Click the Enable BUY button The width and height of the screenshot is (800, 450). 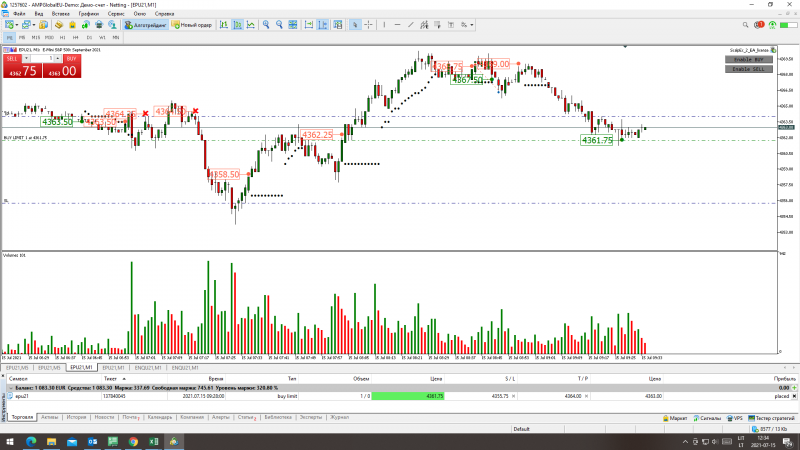tap(748, 60)
